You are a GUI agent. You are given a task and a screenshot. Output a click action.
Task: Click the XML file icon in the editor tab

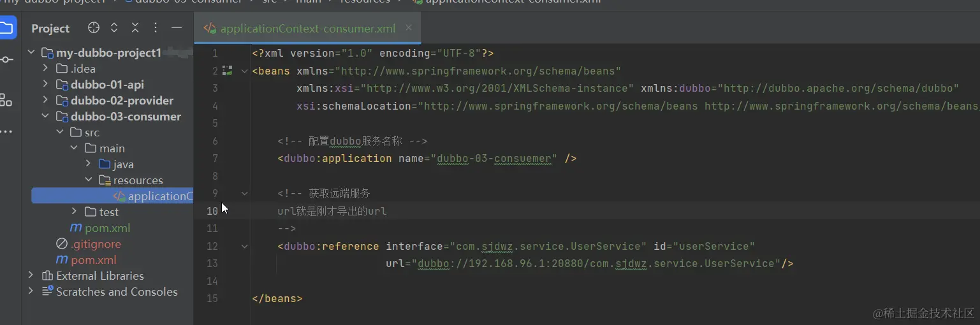pos(210,28)
